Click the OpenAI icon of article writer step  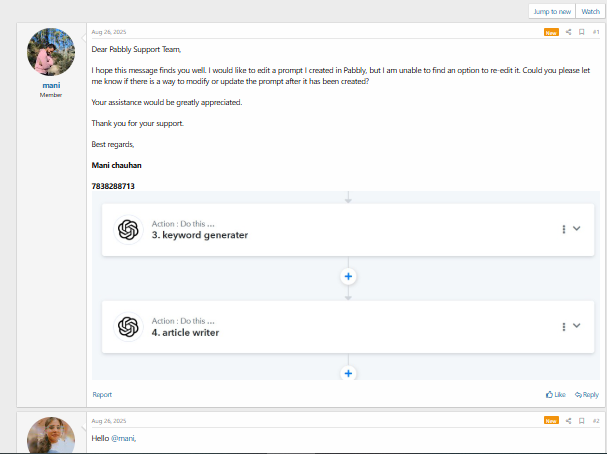tap(128, 327)
